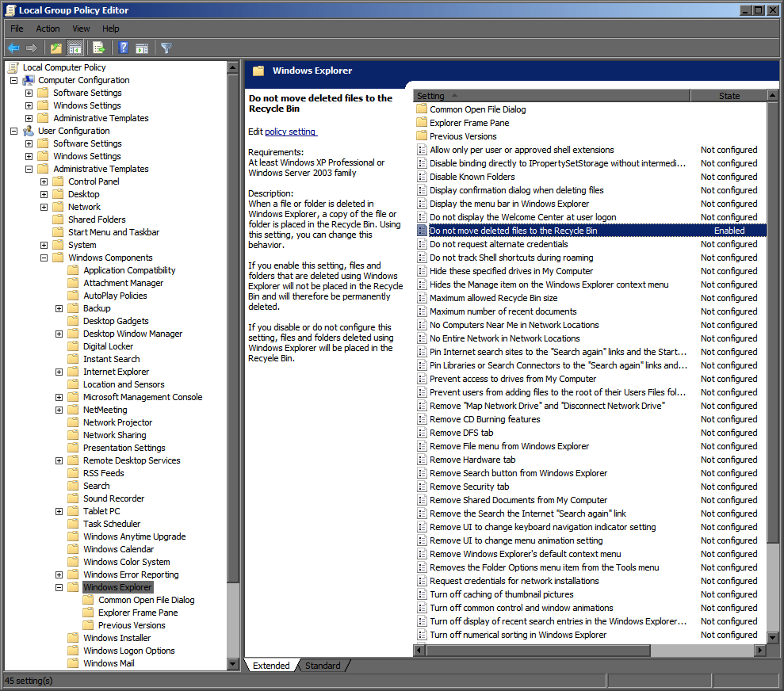Screen dimensions: 784x691
Task: Collapse the Computer Configuration node
Action: tap(14, 81)
